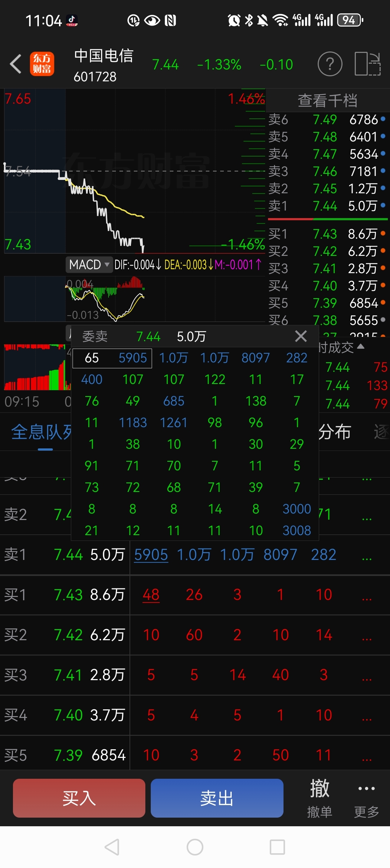Image resolution: width=390 pixels, height=868 pixels.
Task: Open 撤单 cancel order
Action: coord(319,798)
